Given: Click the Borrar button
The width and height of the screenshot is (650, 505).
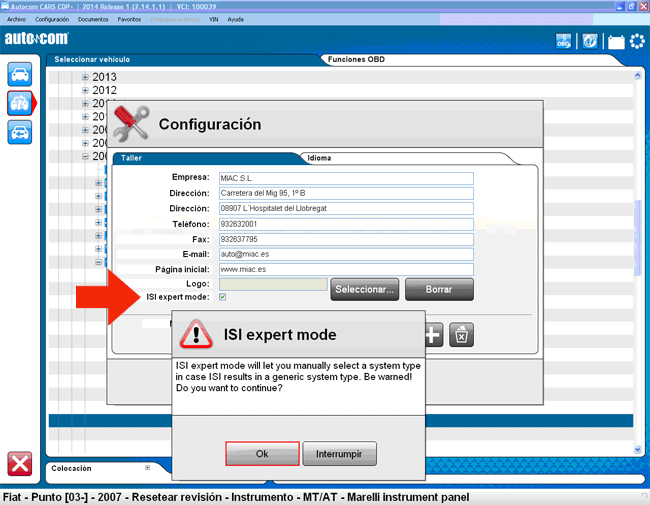Looking at the screenshot, I should (x=439, y=289).
